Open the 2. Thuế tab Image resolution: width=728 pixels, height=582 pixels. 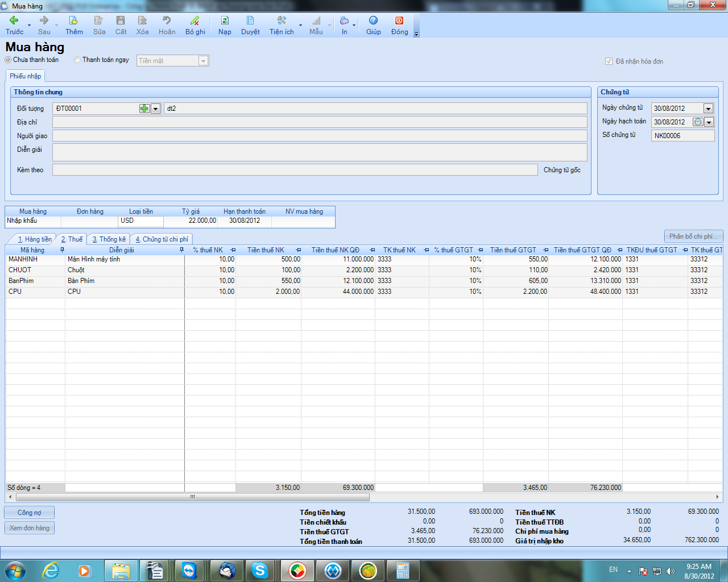pos(72,239)
